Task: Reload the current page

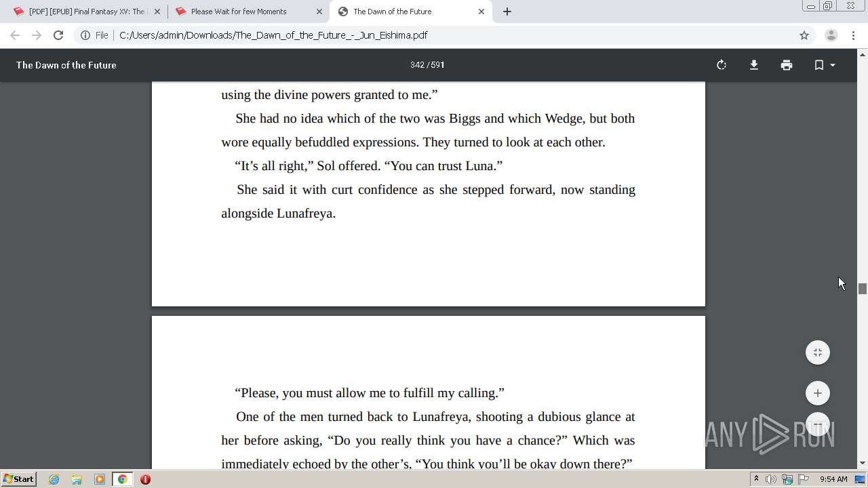Action: (x=58, y=35)
